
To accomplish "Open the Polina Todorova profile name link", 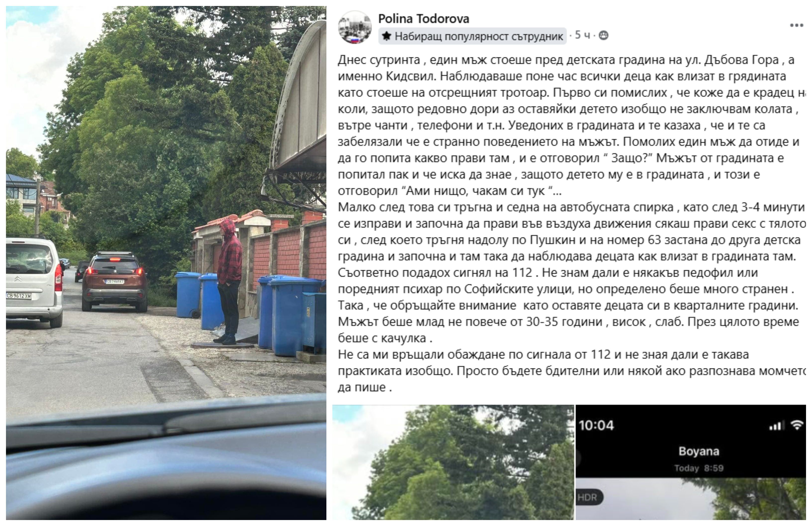I will click(424, 18).
